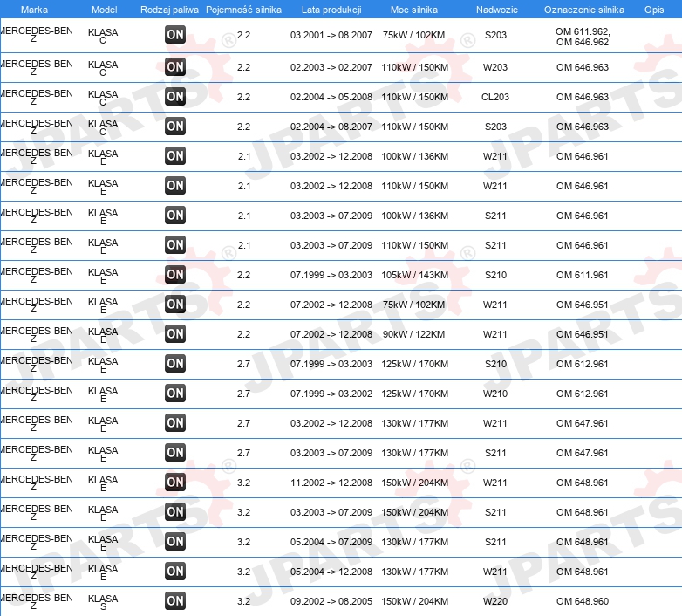Click the 2.2 capacity in the CL203 row

coord(243,97)
